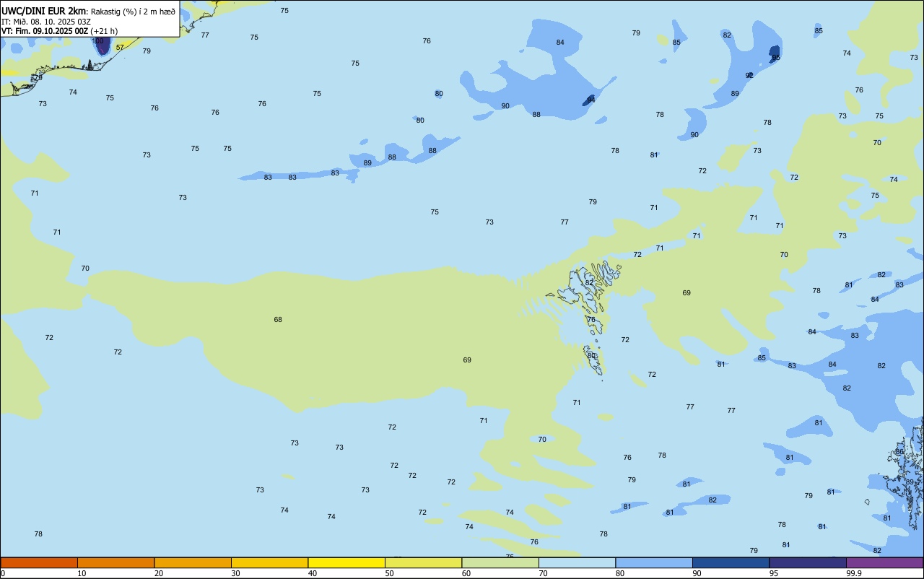Screen dimensions: 924x579
Task: Click the 95–99.9 navy legend swatch
Action: click(808, 562)
